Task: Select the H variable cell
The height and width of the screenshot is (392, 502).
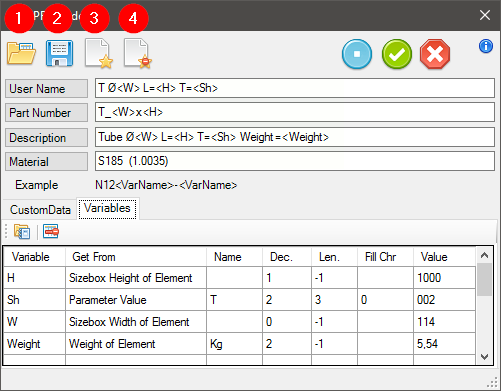Action: [35, 278]
